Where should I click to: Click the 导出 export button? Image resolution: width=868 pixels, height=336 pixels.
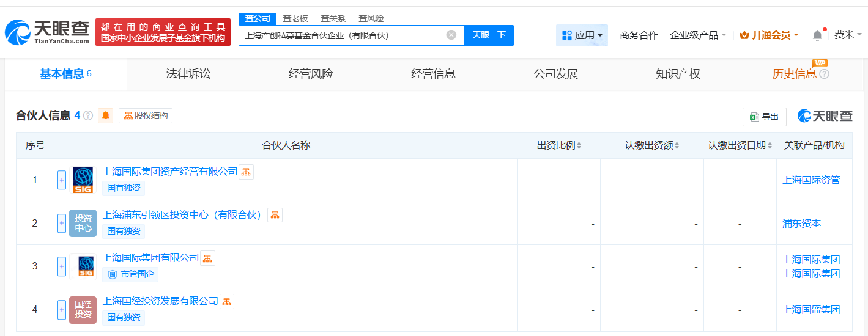764,117
